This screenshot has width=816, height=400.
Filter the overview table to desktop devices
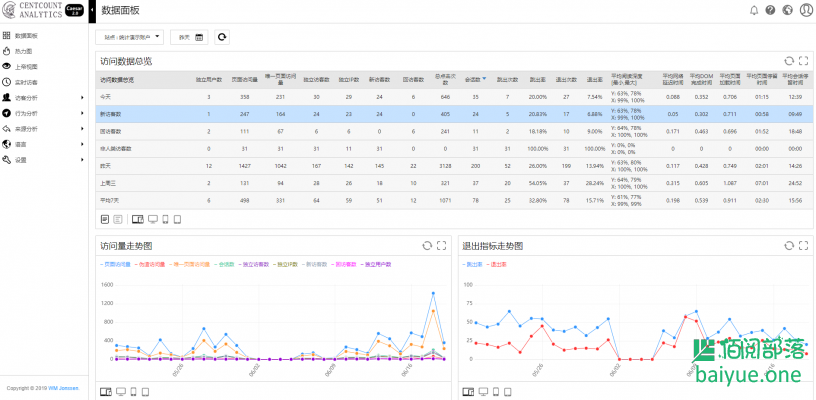(153, 220)
